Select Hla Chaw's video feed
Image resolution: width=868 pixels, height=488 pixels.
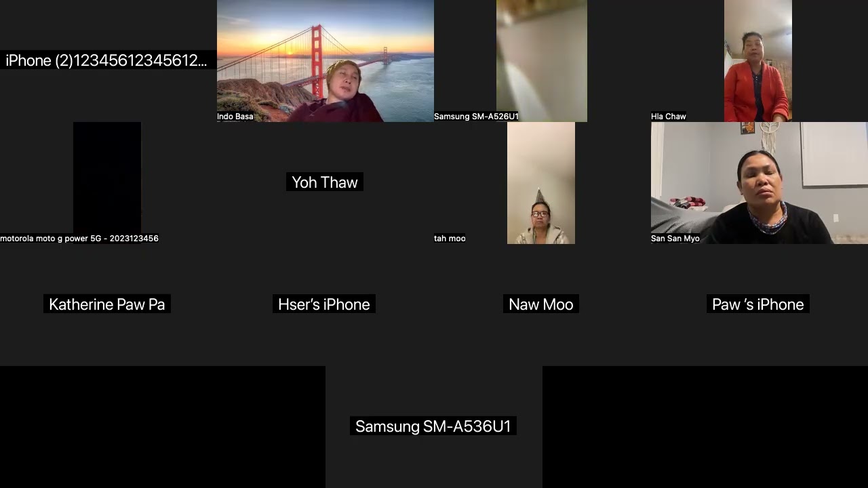(758, 61)
